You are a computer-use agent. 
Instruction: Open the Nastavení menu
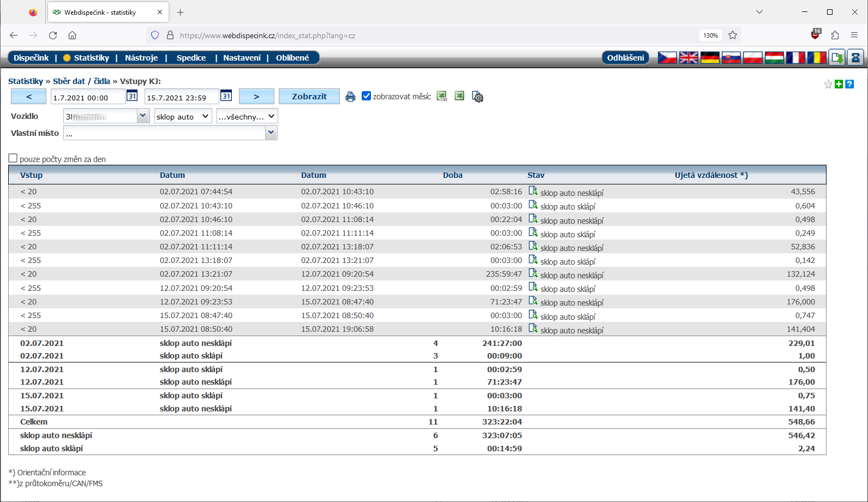[x=242, y=58]
